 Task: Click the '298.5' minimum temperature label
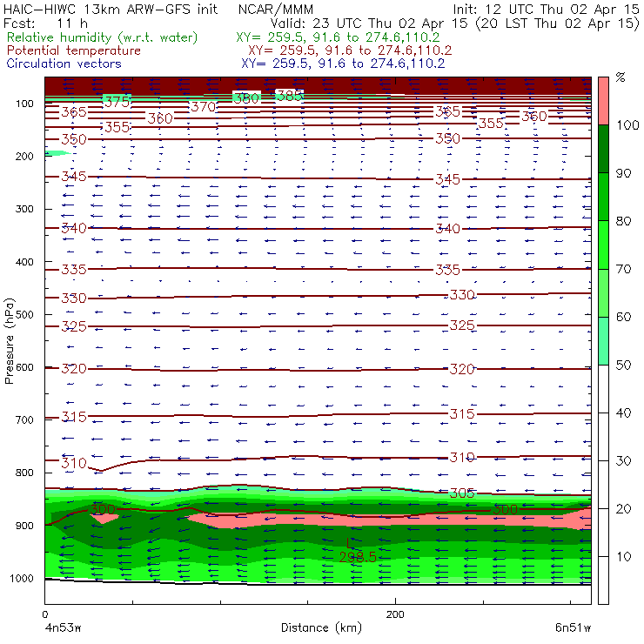(358, 557)
